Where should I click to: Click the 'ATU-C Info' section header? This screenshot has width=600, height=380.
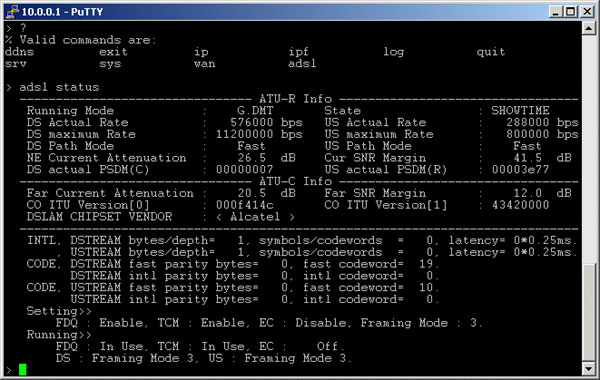295,181
